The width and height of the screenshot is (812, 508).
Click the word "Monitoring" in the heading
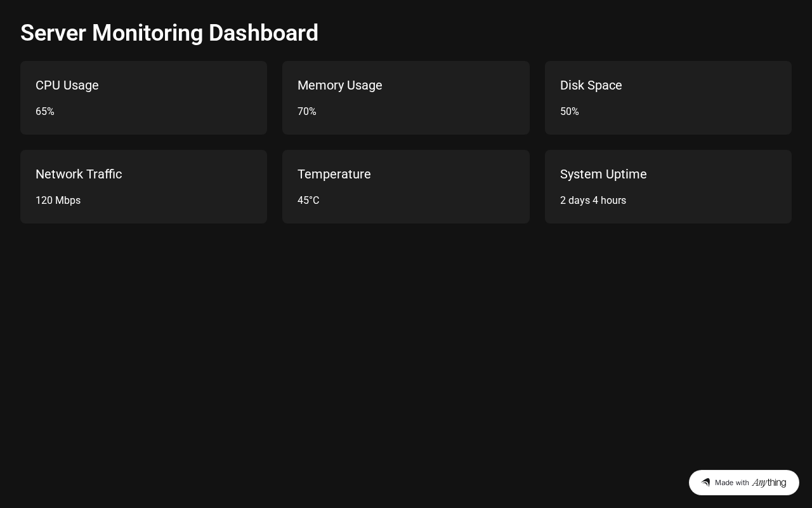[x=147, y=33]
